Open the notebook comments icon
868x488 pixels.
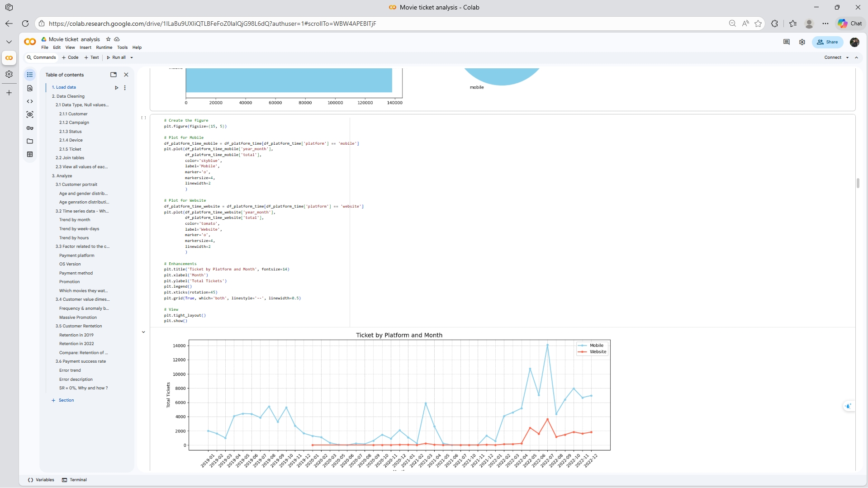[x=786, y=42]
